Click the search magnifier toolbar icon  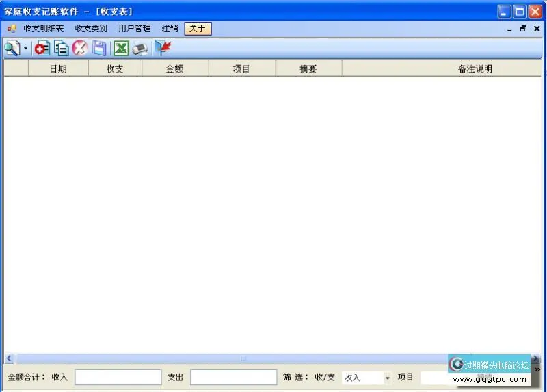[x=12, y=48]
